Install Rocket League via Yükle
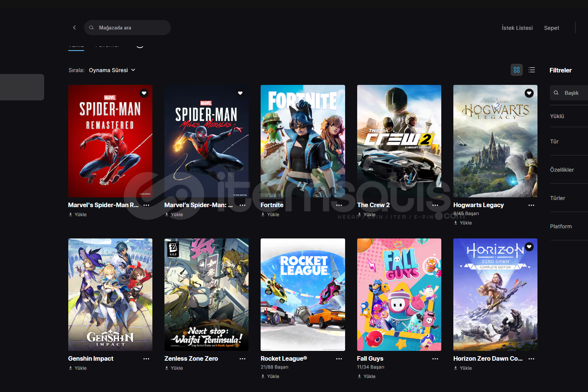Viewport: 588px width, 392px height. [270, 377]
